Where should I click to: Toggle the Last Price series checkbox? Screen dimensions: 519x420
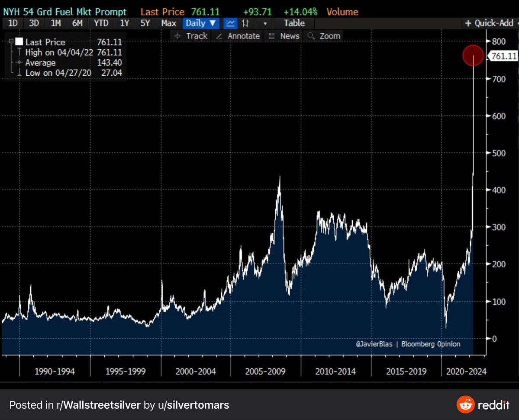point(19,42)
